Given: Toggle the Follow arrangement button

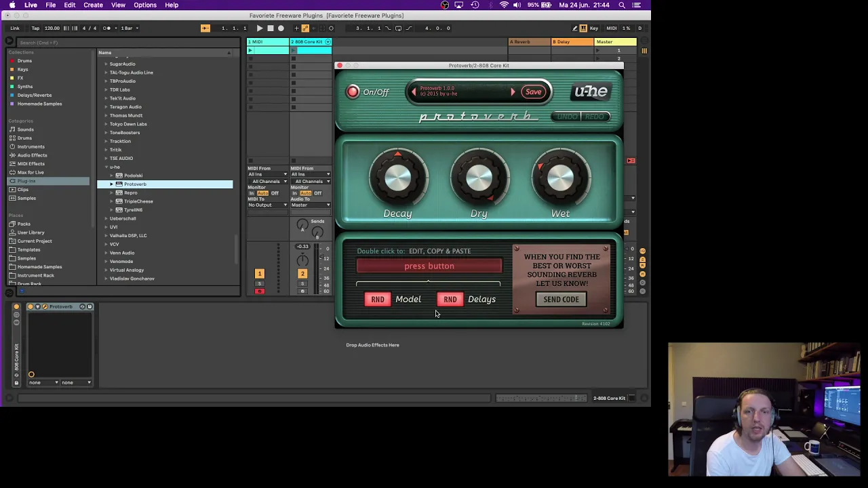Looking at the screenshot, I should tap(205, 28).
